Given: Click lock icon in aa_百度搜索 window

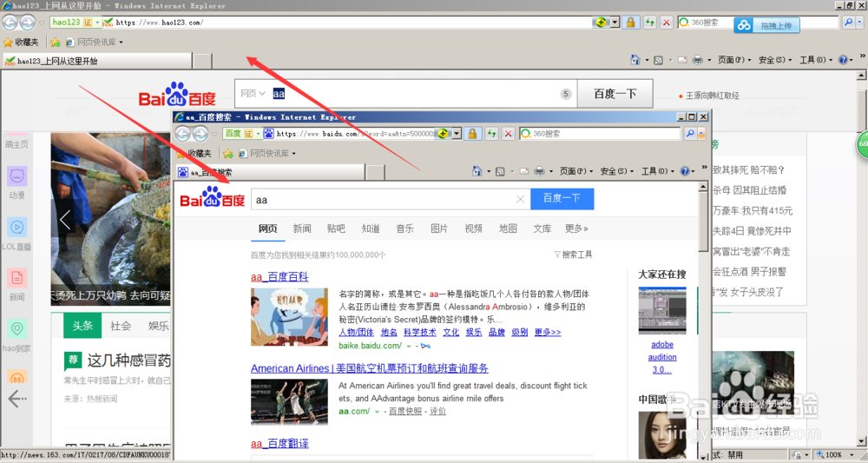Looking at the screenshot, I should click(471, 134).
